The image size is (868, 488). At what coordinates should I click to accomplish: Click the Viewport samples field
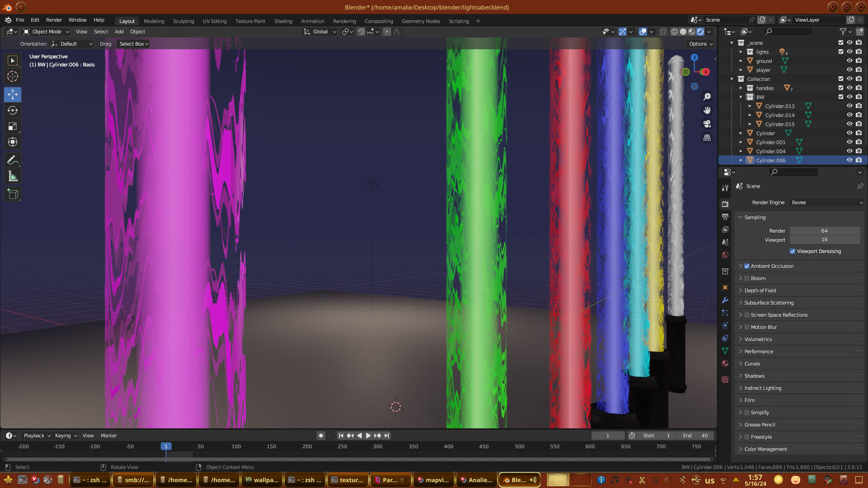pos(824,240)
